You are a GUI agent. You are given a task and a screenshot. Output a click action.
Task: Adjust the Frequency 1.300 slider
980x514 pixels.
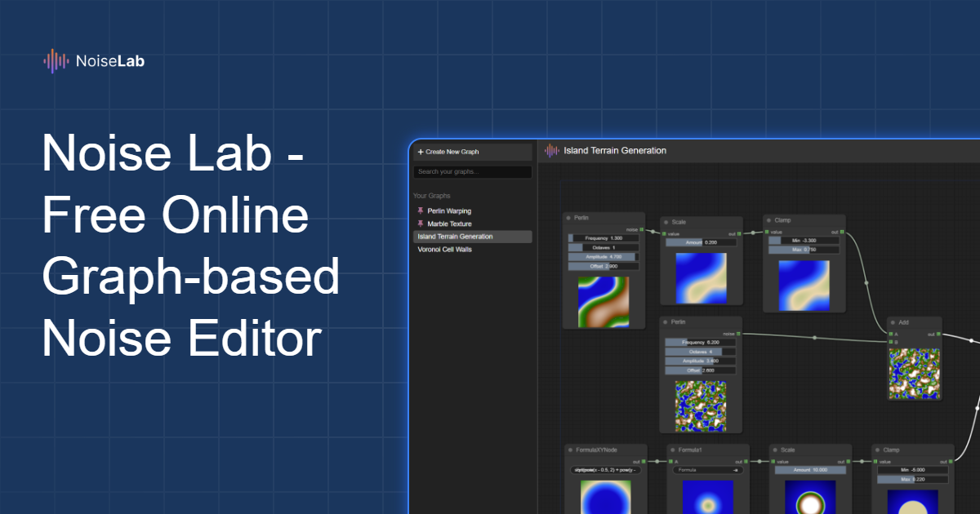coord(604,237)
